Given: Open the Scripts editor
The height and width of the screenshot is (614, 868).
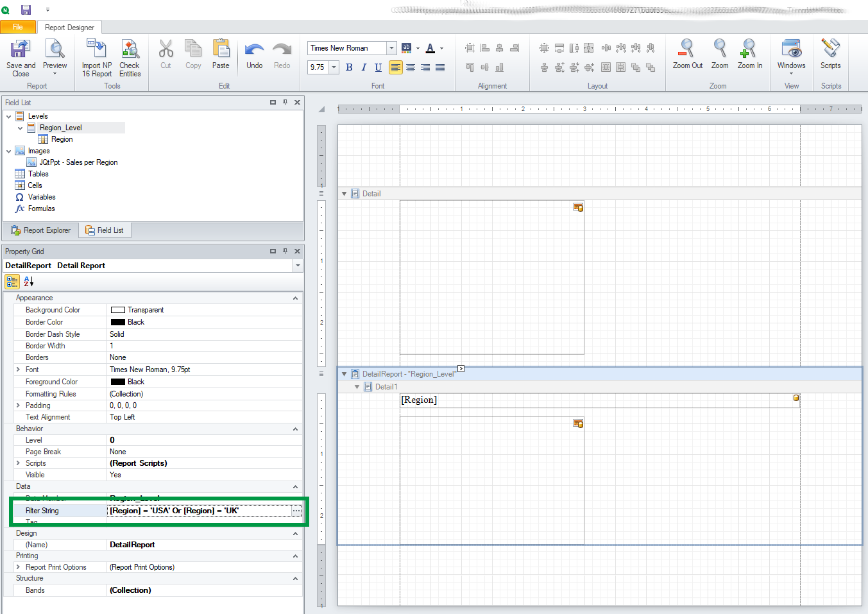Looking at the screenshot, I should pyautogui.click(x=831, y=54).
